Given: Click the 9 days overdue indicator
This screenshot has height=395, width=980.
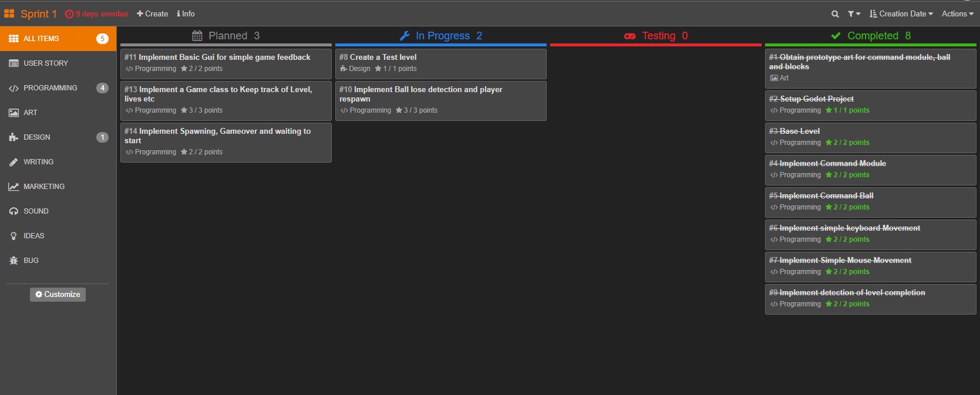Looking at the screenshot, I should (x=96, y=14).
